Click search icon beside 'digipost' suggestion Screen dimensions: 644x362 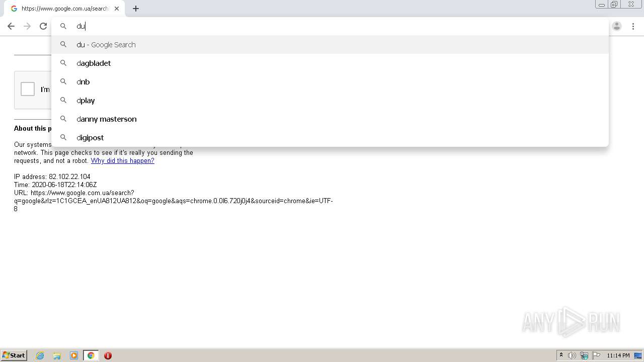(x=63, y=137)
